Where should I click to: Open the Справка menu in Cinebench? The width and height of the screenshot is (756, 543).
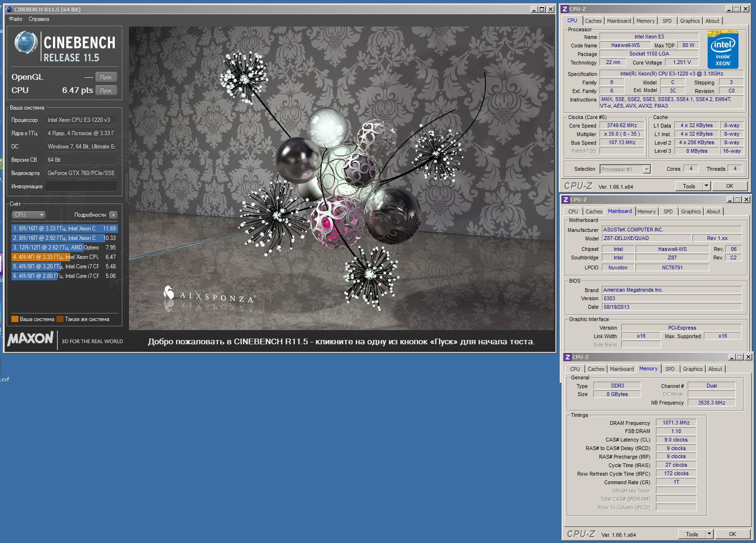38,19
